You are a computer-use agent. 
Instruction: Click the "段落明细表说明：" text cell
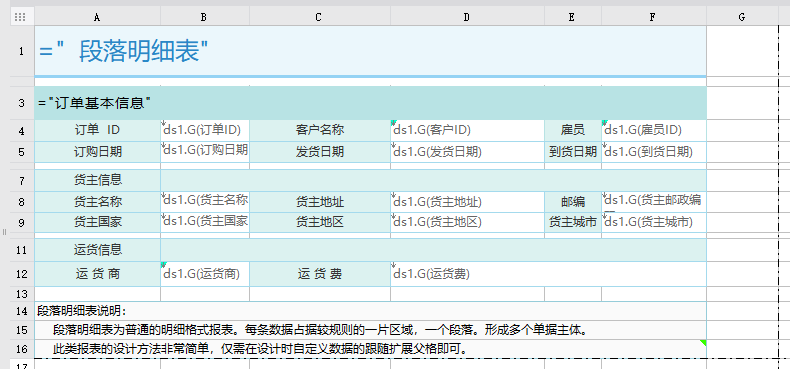[370, 311]
